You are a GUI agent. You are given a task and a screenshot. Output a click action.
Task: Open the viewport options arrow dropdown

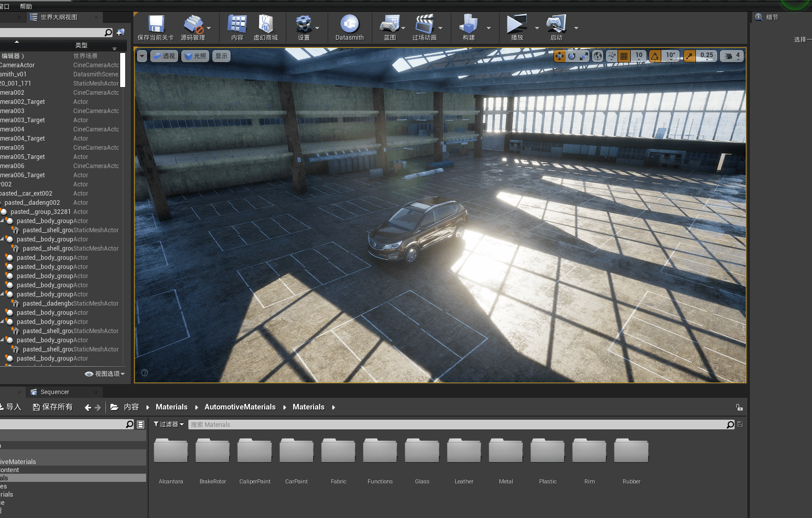[142, 56]
